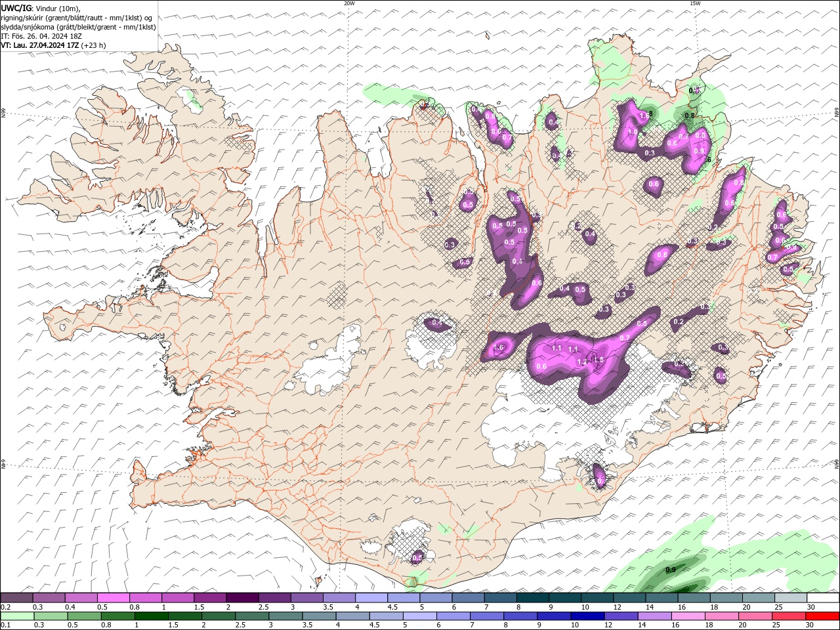Pick the teal-grey 14 swatch in the snow scale
840x630 pixels.
[661, 598]
